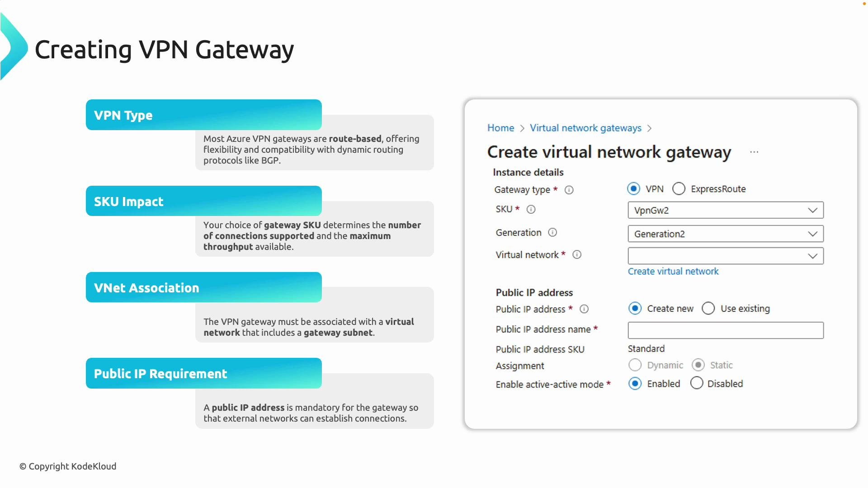The width and height of the screenshot is (868, 488).
Task: Click the 'Creating VPN Gateway' slide title
Action: coord(164,49)
